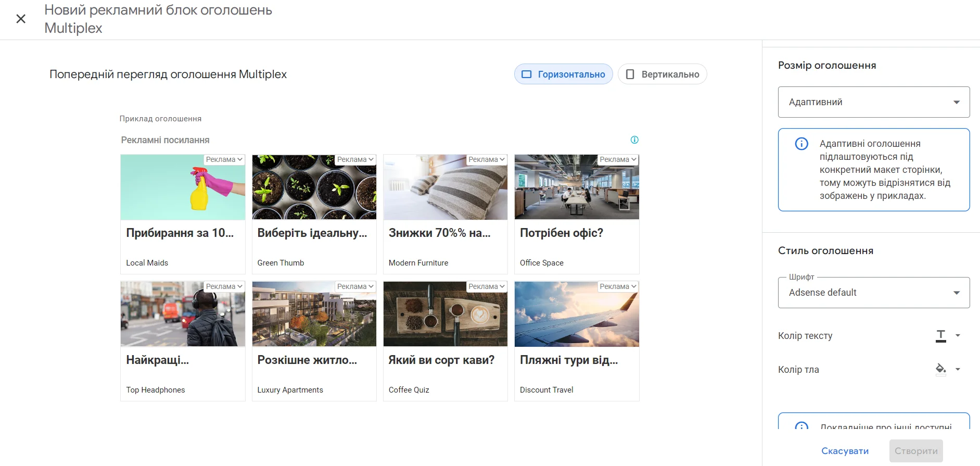Open the AdChoices info icon beside Рекламні посилання
The image size is (980, 466).
(634, 140)
